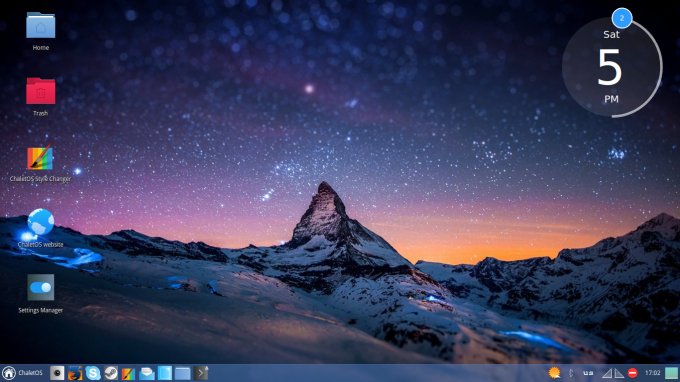The image size is (680, 382).
Task: Launch the webcam app from taskbar
Action: coord(57,373)
